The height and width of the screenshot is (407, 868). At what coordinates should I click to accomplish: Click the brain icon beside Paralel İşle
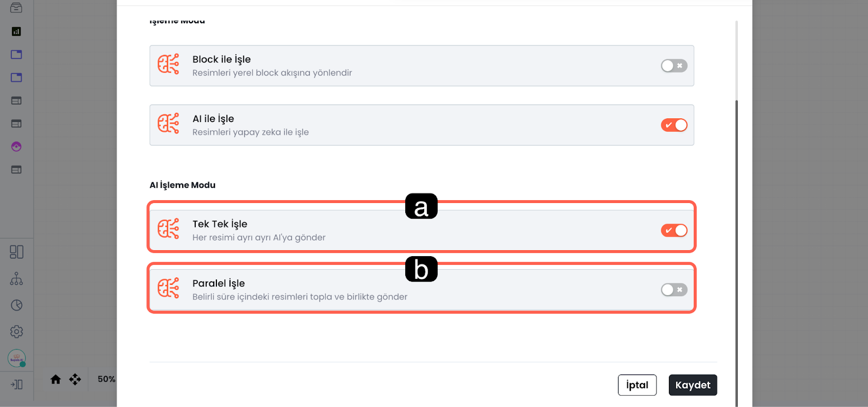[x=168, y=288]
